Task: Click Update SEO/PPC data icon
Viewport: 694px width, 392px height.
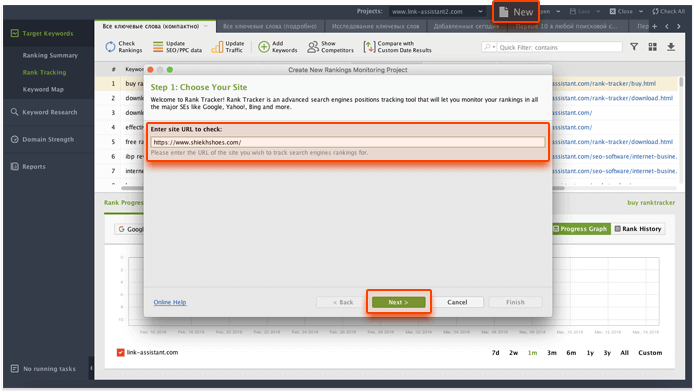Action: pyautogui.click(x=158, y=46)
